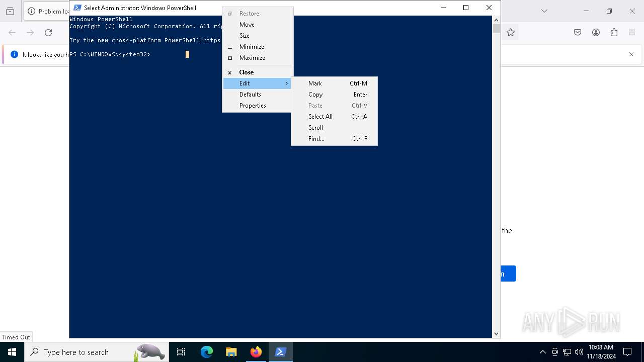Open the taskbar clock showing 10:08 AM

(x=601, y=352)
